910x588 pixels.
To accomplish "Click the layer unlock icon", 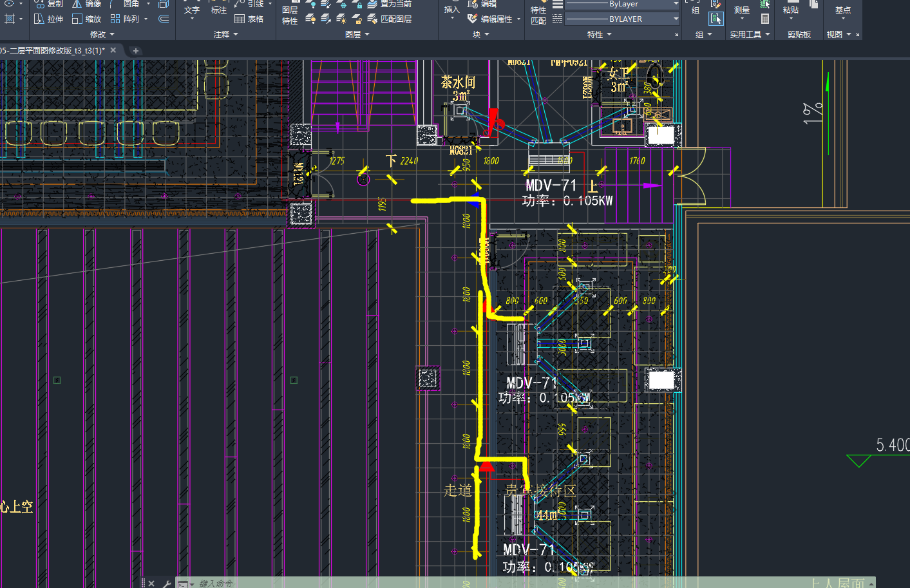I will click(x=357, y=19).
